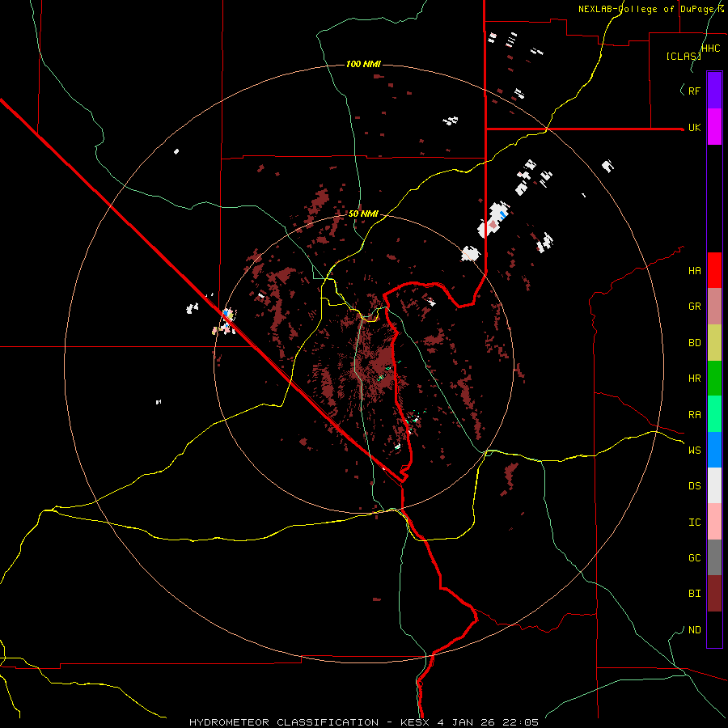Click the RF purple legend swatch
Viewport: 728px width, 728px height.
(x=714, y=91)
